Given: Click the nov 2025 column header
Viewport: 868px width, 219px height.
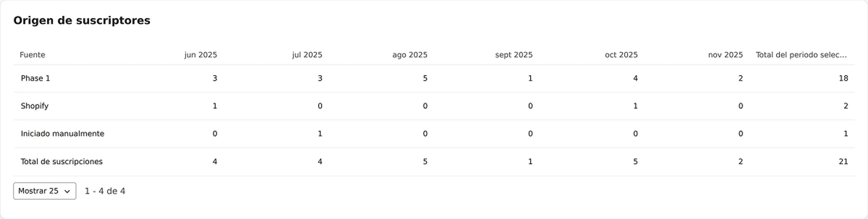Looking at the screenshot, I should (725, 55).
